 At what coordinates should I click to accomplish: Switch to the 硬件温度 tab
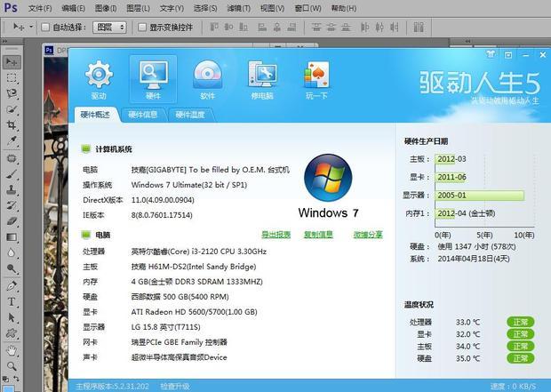coord(190,115)
